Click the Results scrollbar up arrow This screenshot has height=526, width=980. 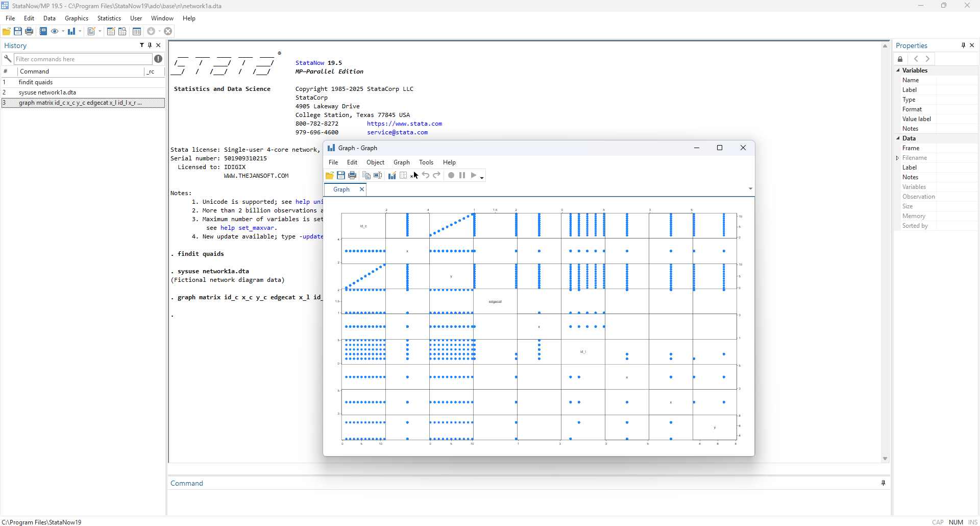(885, 46)
